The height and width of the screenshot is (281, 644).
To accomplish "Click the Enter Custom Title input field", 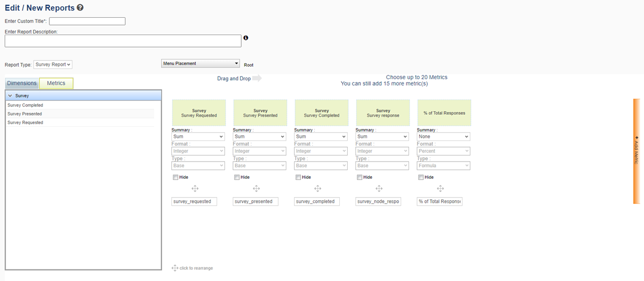I will (87, 21).
